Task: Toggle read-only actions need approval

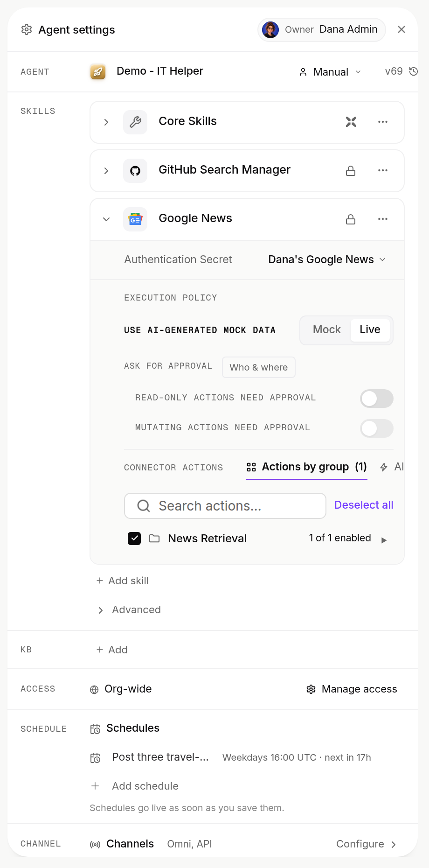Action: (377, 399)
